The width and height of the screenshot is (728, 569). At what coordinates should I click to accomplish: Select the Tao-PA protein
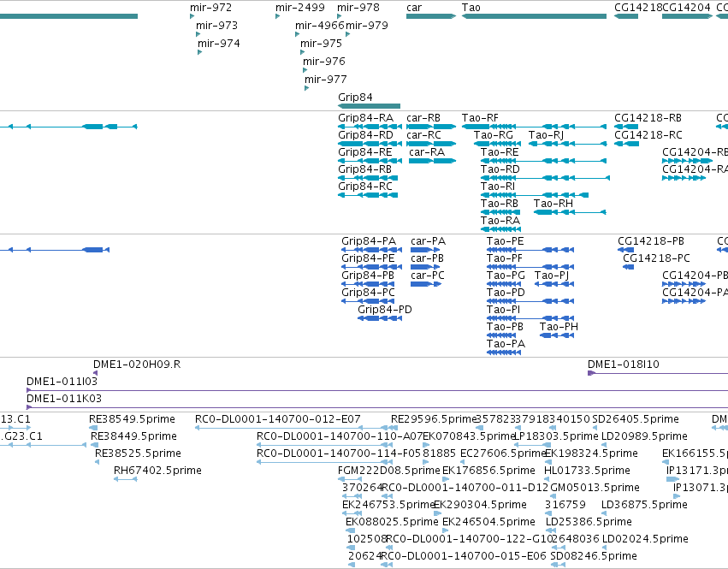click(504, 353)
